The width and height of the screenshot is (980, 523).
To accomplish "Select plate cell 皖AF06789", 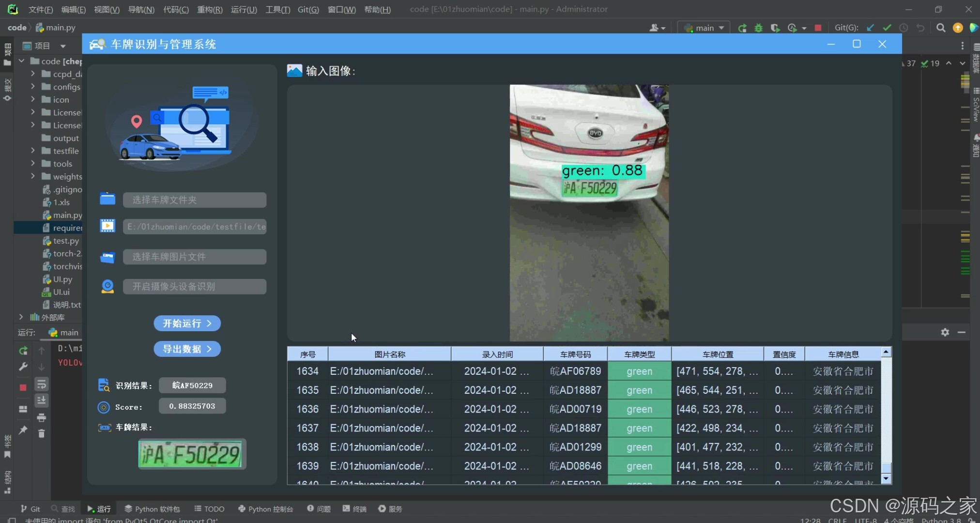I will (575, 371).
